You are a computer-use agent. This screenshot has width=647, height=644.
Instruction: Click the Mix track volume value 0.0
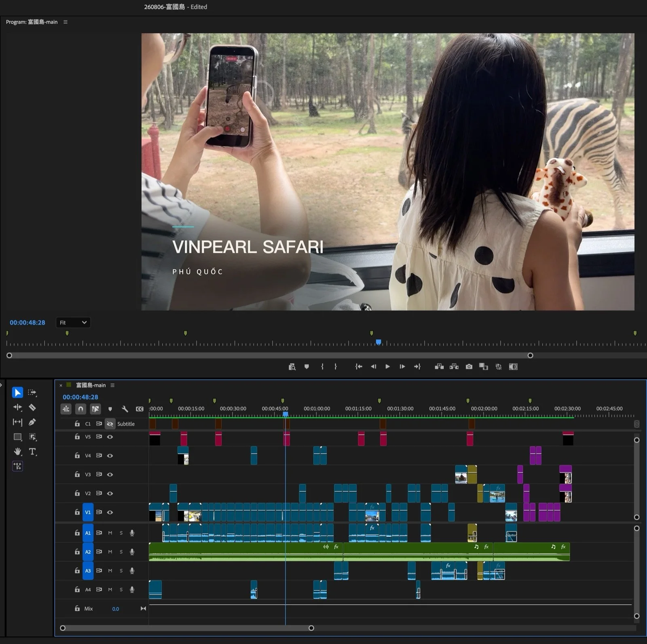tap(116, 609)
